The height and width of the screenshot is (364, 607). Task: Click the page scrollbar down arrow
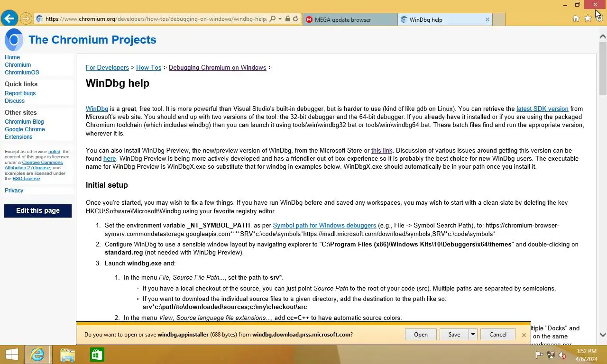pos(603,335)
